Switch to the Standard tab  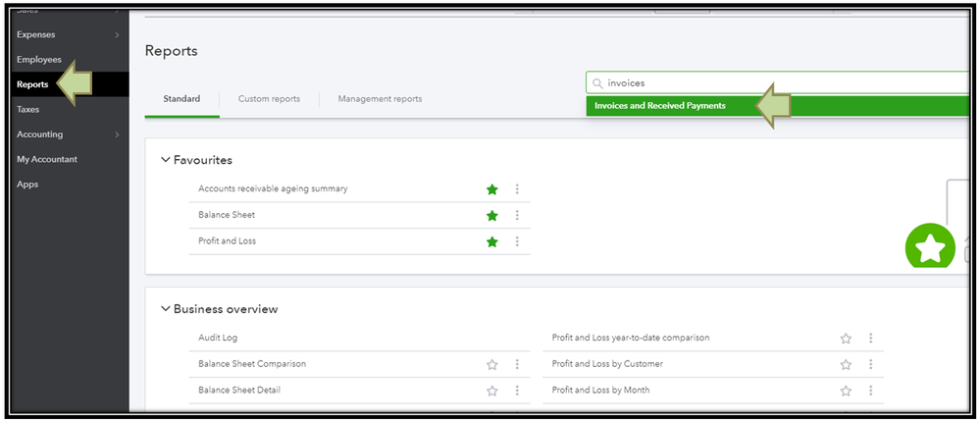coord(181,99)
